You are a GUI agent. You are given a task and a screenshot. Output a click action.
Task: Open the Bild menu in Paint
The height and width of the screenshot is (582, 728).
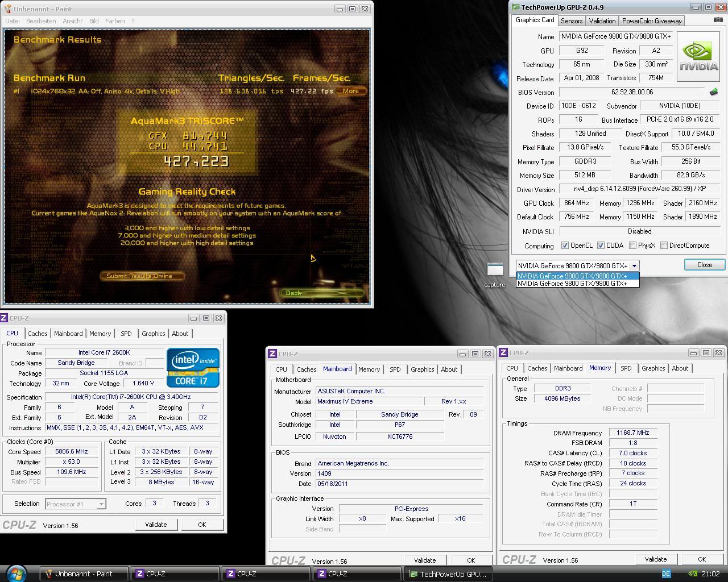(94, 21)
